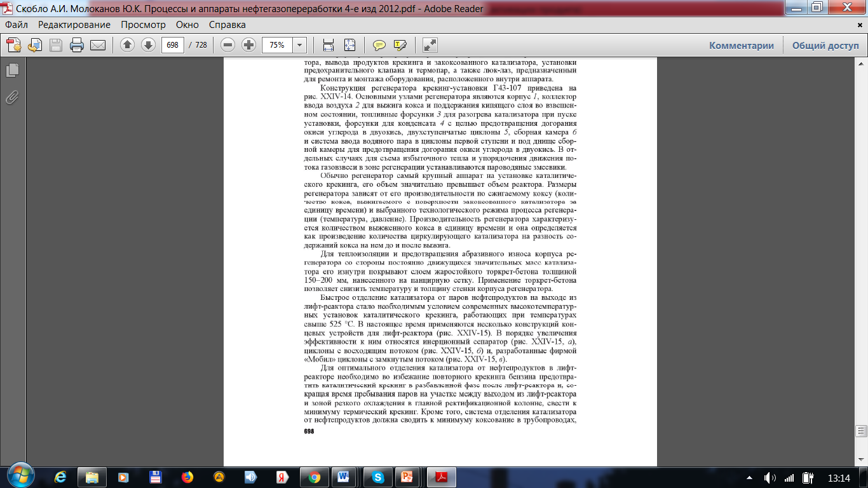Toggle fit one full page view

click(x=349, y=45)
